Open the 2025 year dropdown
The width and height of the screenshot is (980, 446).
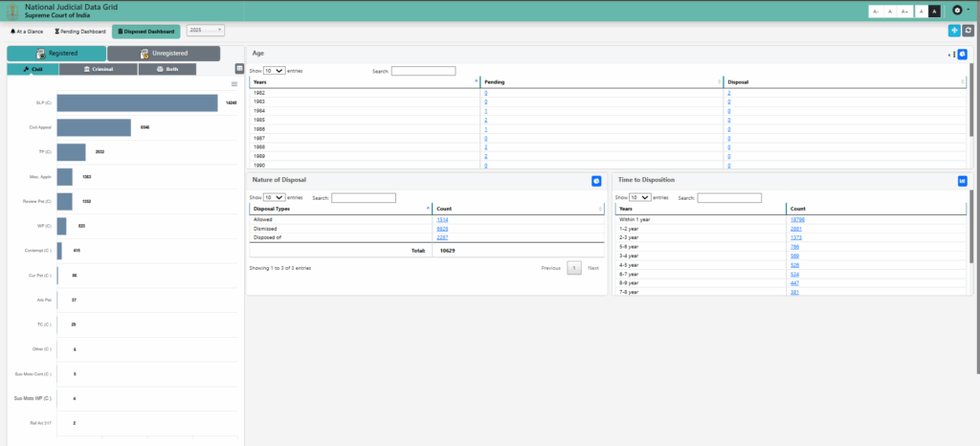pos(206,30)
